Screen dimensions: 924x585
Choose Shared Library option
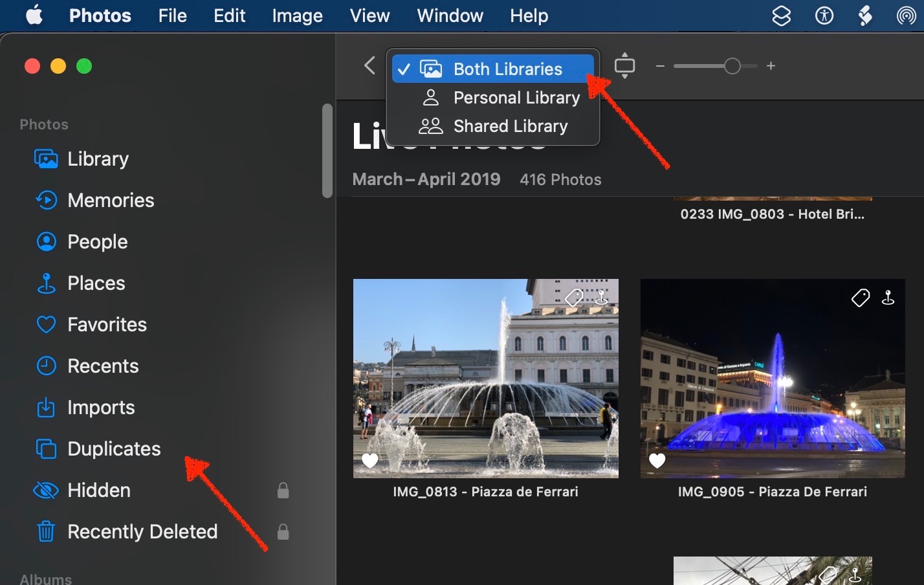pyautogui.click(x=493, y=126)
